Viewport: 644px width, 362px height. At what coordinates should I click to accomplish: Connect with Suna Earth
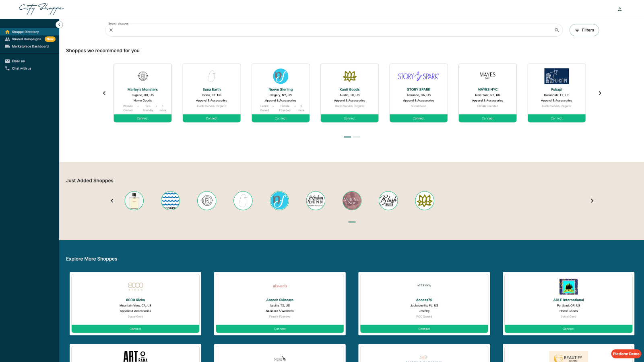click(212, 118)
